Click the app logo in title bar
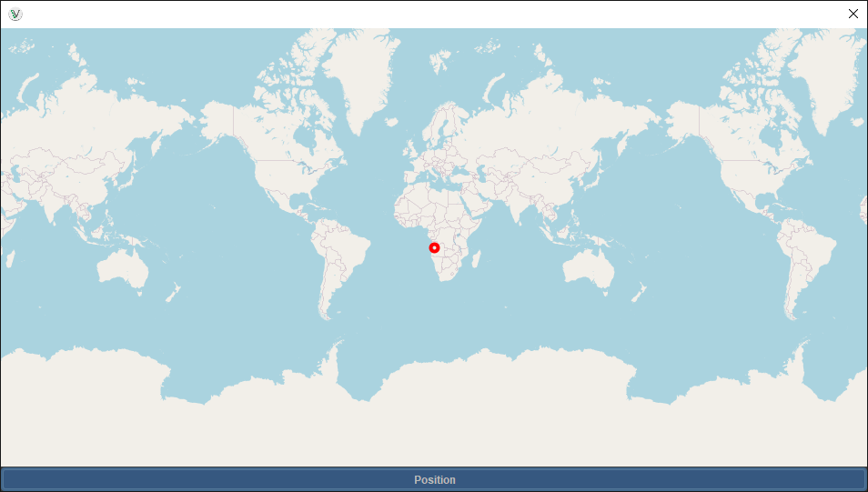The image size is (868, 492). tap(15, 15)
